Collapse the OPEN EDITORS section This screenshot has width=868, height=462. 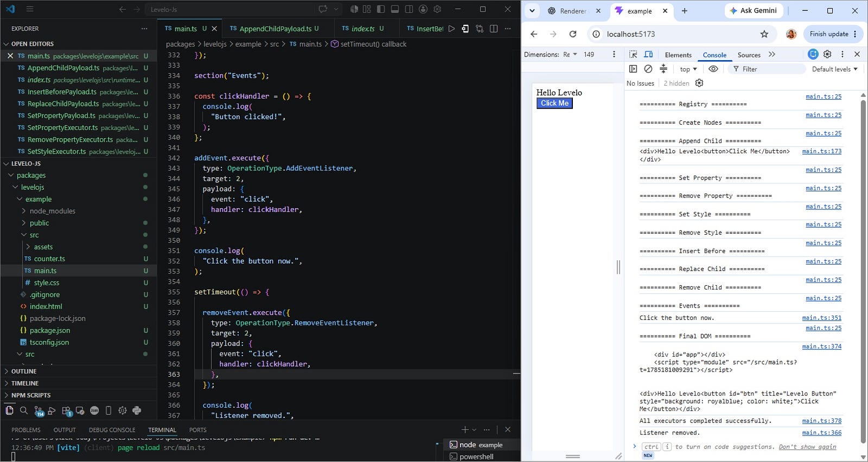[79, 44]
